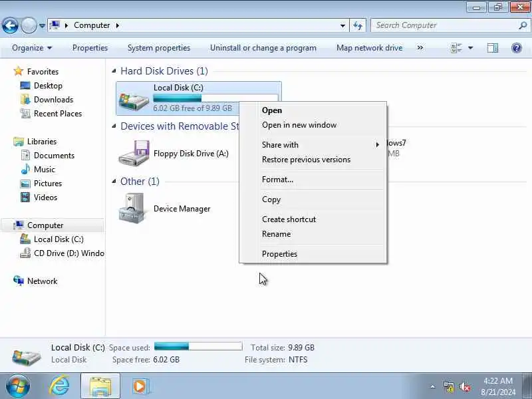
Task: Click the search magnifier icon
Action: (523, 25)
